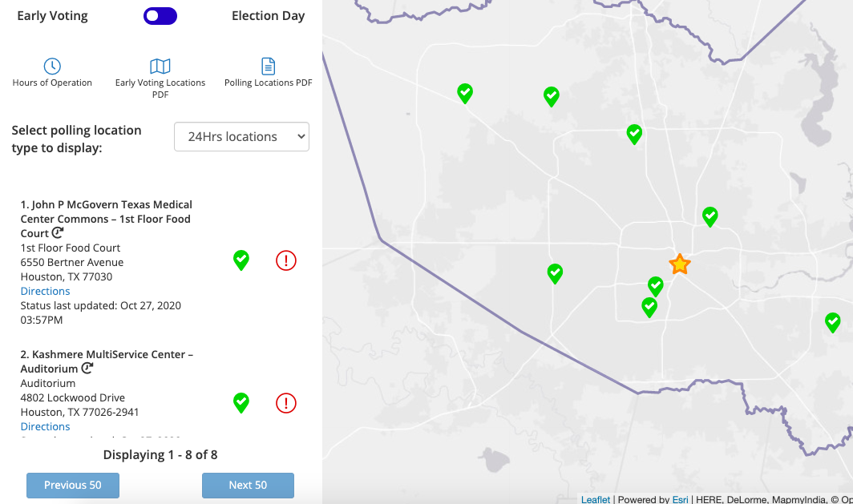Select the easternmost green check marker on the map

click(x=832, y=322)
